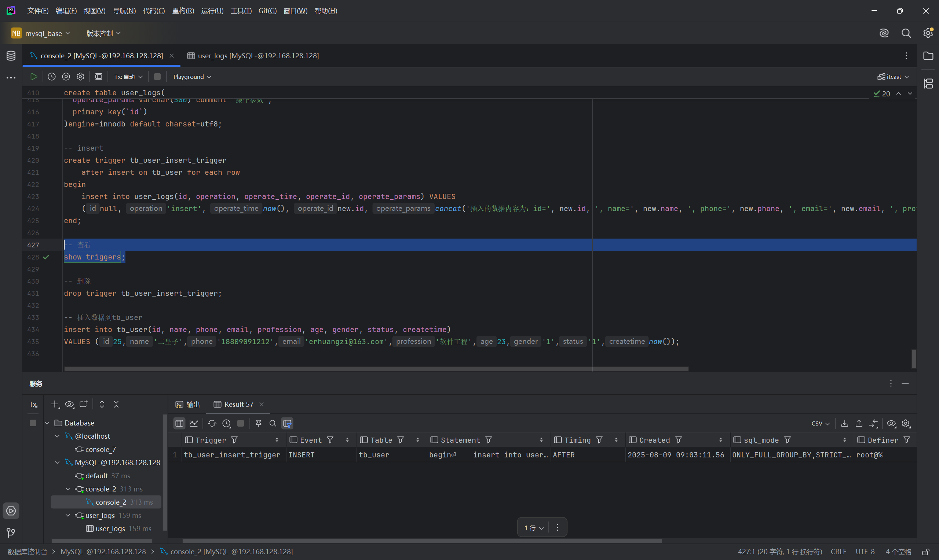The image size is (939, 560).
Task: Pin the Result 57 tab using pin icon
Action: [258, 423]
